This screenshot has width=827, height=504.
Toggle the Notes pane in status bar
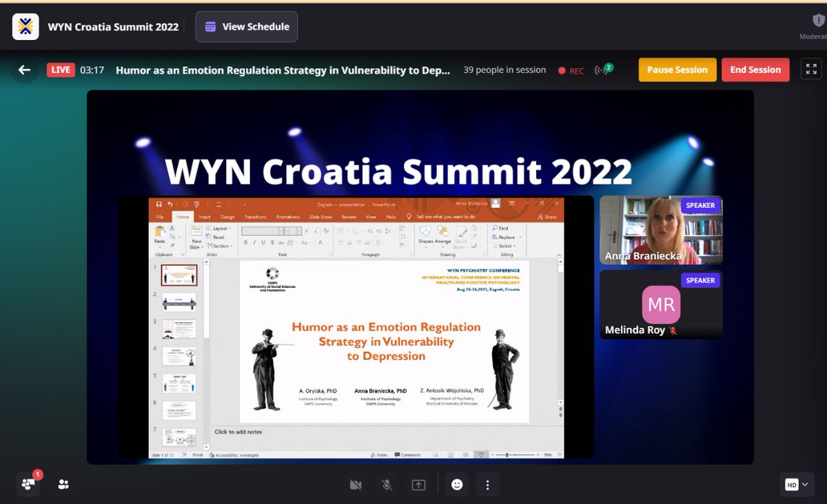379,455
